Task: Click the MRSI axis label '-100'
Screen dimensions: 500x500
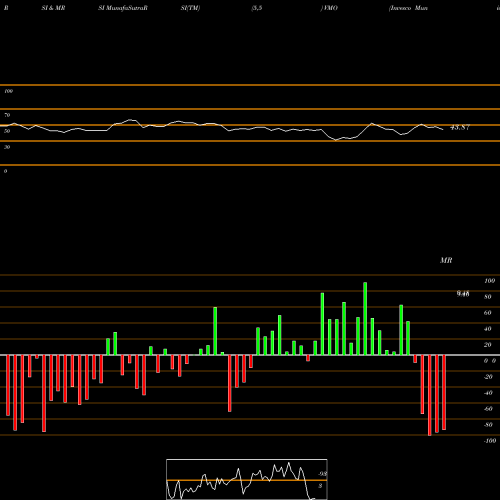Action: (x=490, y=441)
